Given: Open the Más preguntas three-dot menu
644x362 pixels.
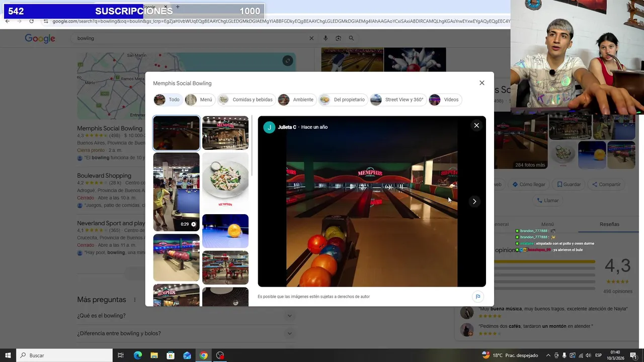Looking at the screenshot, I should pos(134,300).
